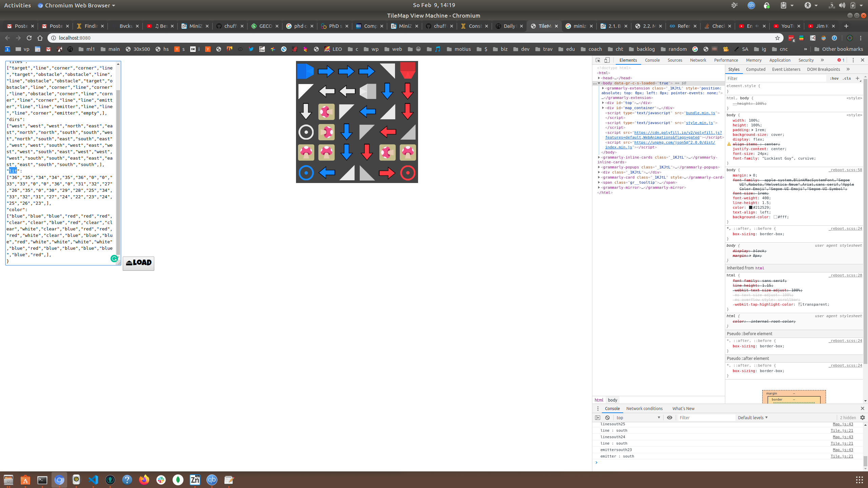Open console settings gear icon
The image size is (868, 488).
pyautogui.click(x=863, y=418)
